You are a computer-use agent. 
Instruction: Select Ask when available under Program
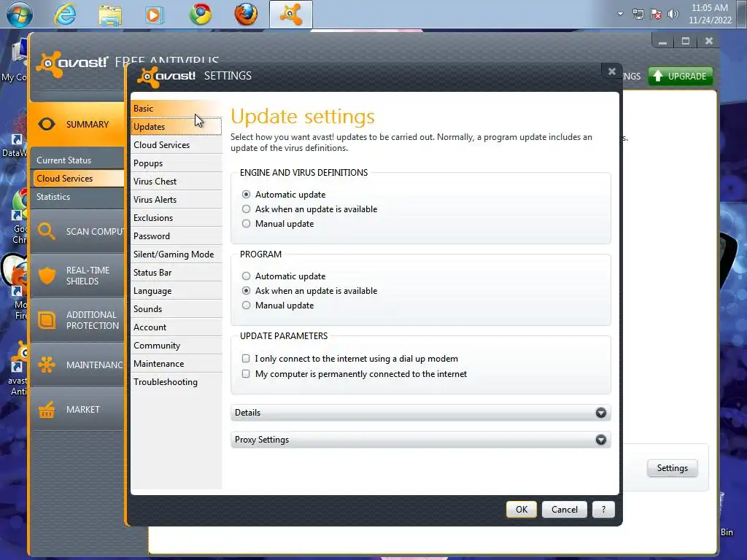pyautogui.click(x=246, y=290)
